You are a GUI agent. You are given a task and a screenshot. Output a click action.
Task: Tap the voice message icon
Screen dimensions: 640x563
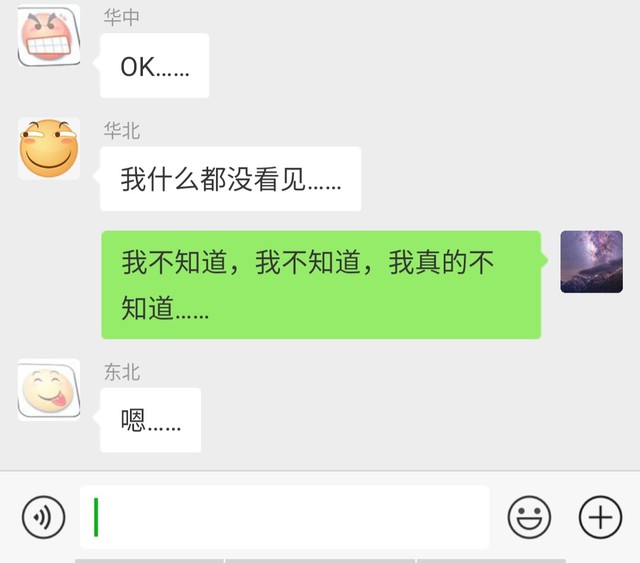point(43,517)
